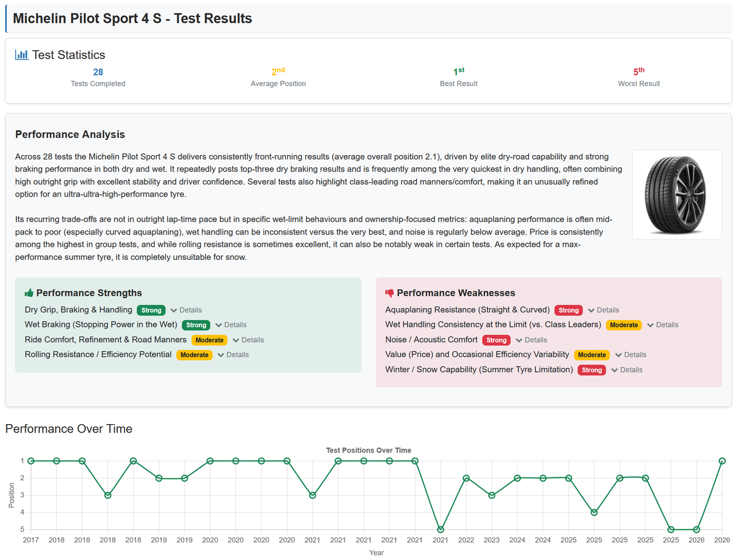Open Details for Rolling Resistance / Efficiency Potential
Image resolution: width=736 pixels, height=560 pixels.
(233, 355)
